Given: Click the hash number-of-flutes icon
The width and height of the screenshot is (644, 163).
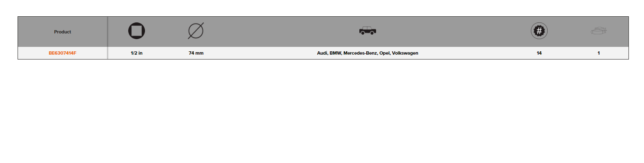Looking at the screenshot, I should pos(539,31).
